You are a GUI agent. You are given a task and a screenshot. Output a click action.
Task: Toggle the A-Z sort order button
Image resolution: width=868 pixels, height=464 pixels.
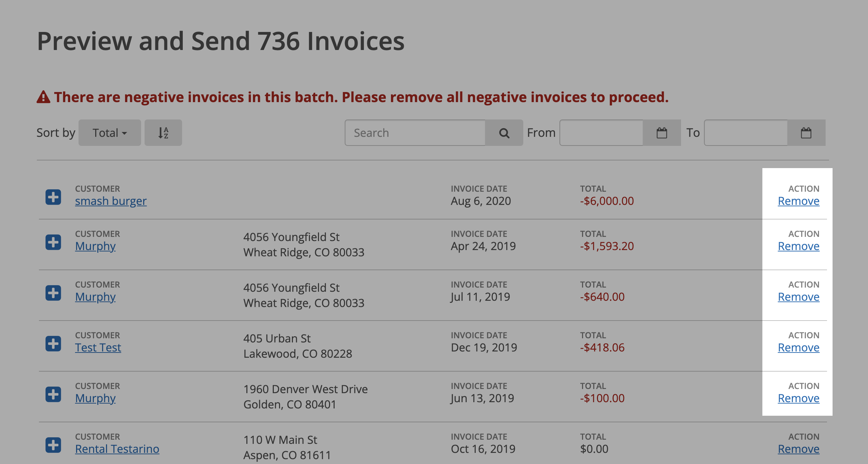point(163,133)
